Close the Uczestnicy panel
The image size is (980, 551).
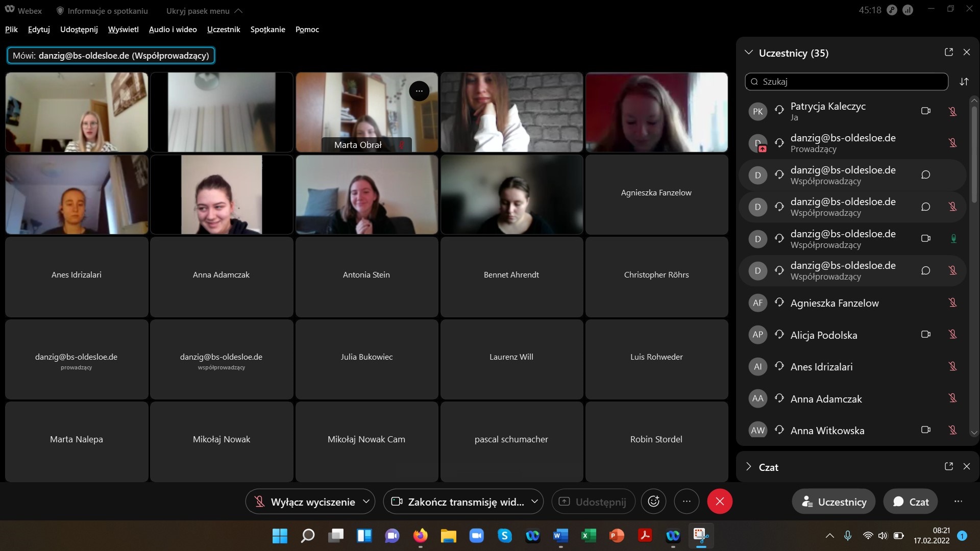pos(967,52)
